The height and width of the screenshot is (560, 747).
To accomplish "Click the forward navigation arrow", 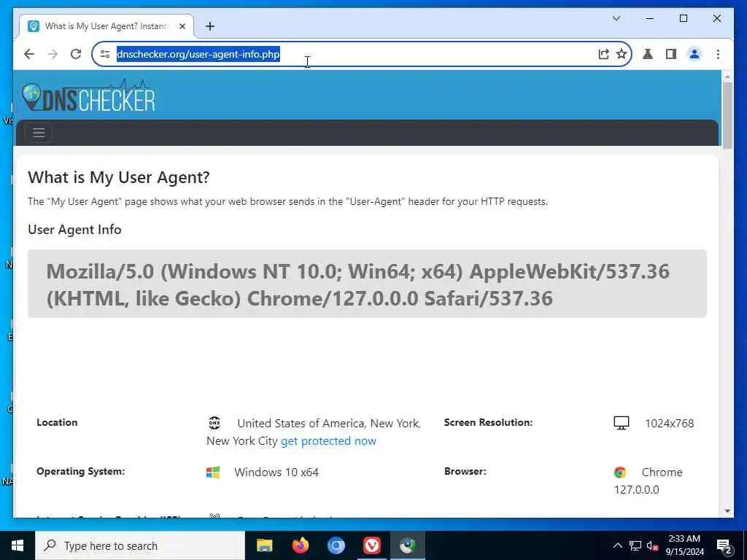I will click(x=53, y=54).
